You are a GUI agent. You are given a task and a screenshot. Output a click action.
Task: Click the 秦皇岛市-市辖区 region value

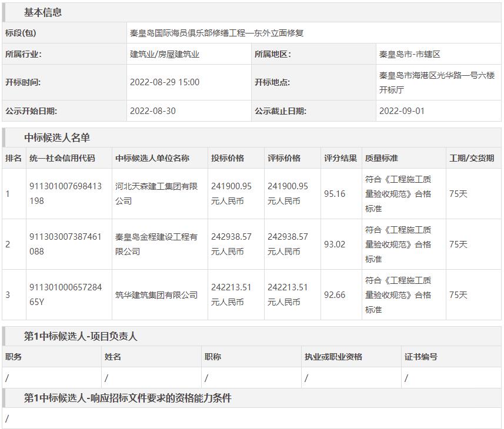click(410, 54)
